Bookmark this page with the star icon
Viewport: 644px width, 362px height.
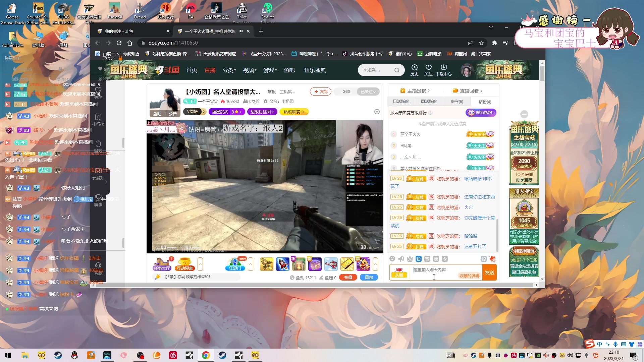click(481, 43)
